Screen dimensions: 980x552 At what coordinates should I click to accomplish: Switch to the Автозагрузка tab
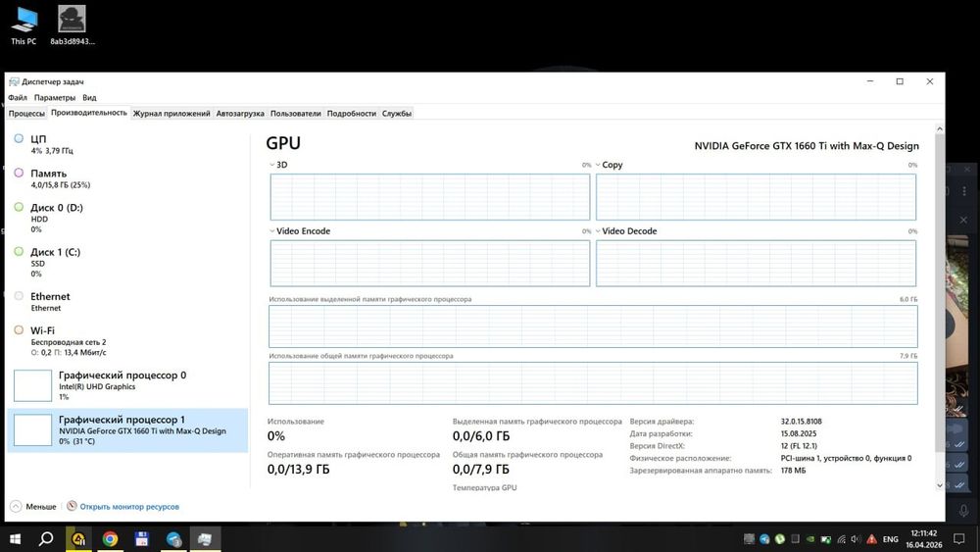click(240, 113)
